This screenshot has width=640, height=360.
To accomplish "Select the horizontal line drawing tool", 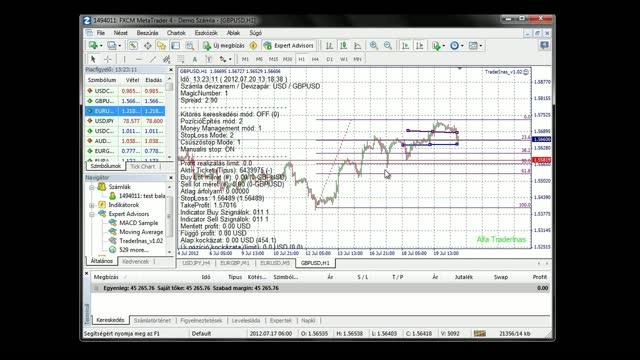I will click(138, 59).
